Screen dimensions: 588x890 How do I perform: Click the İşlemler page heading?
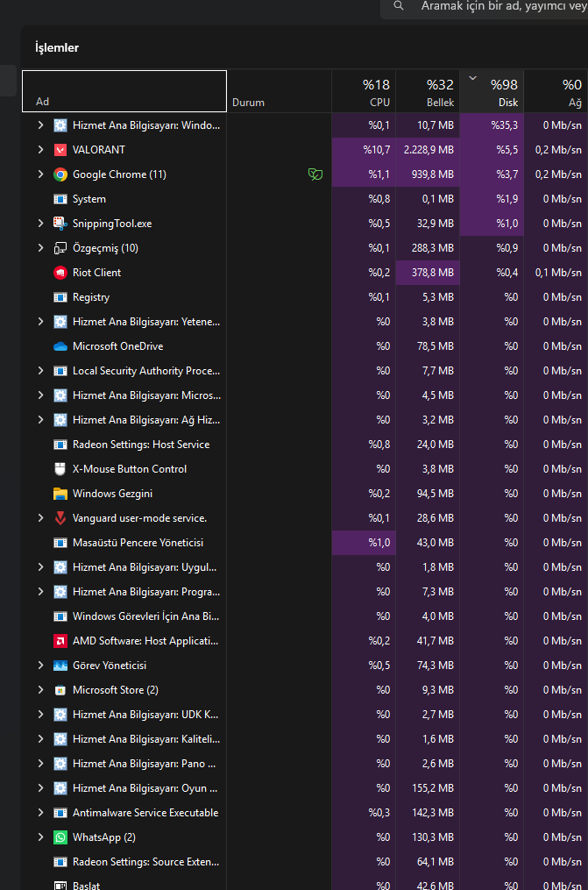tap(57, 47)
